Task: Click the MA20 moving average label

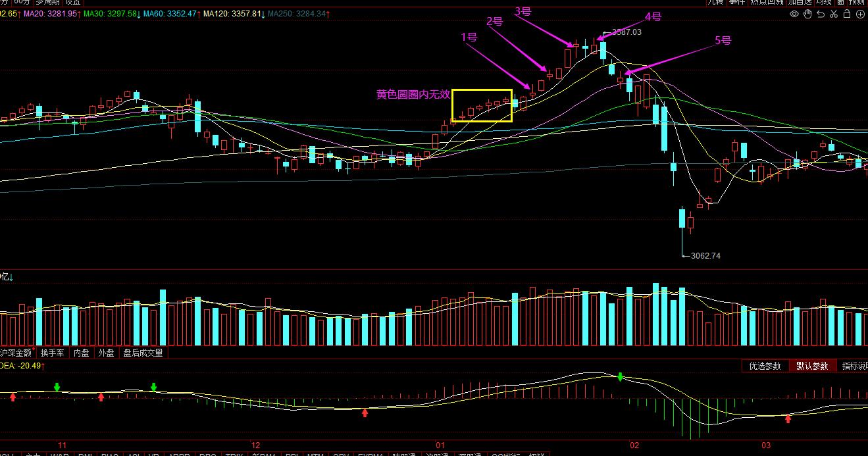Action: pos(49,14)
